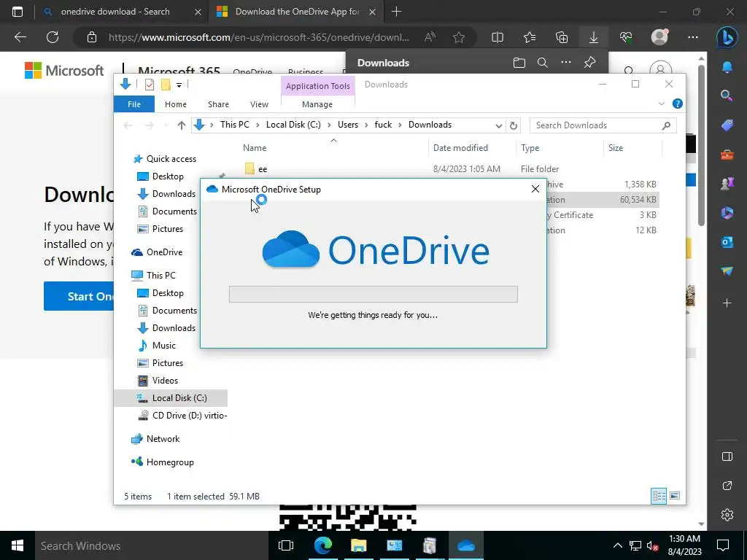Open the Explorer View ribbon tab
747x560 pixels.
coord(259,104)
